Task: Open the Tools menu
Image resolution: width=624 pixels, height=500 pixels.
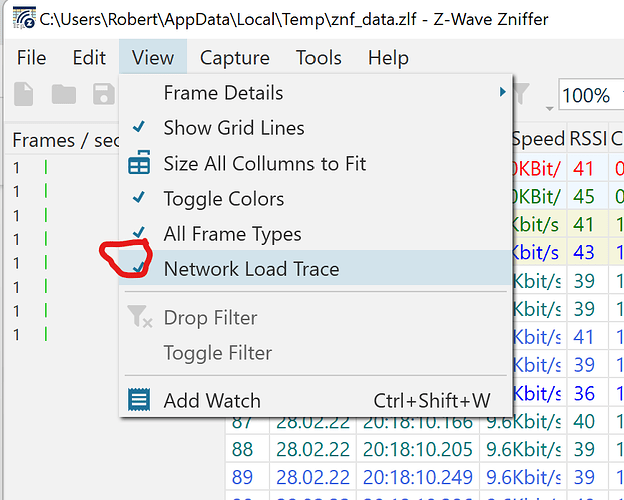Action: [x=319, y=58]
